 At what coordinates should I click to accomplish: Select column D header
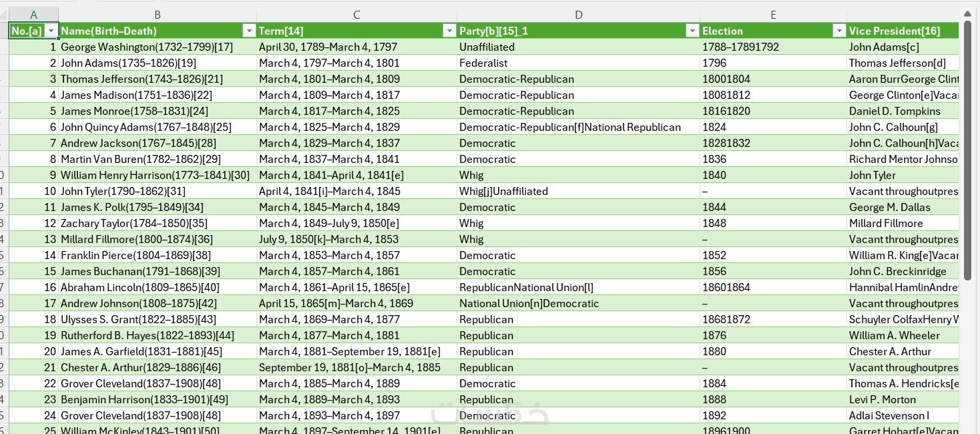point(578,15)
